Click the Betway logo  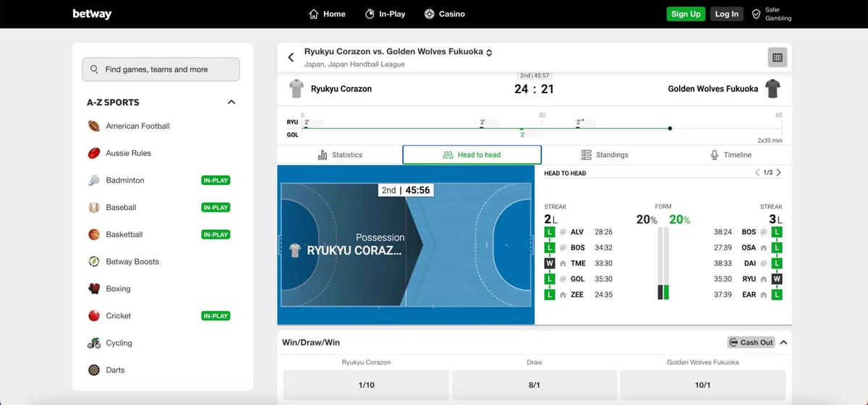point(92,14)
